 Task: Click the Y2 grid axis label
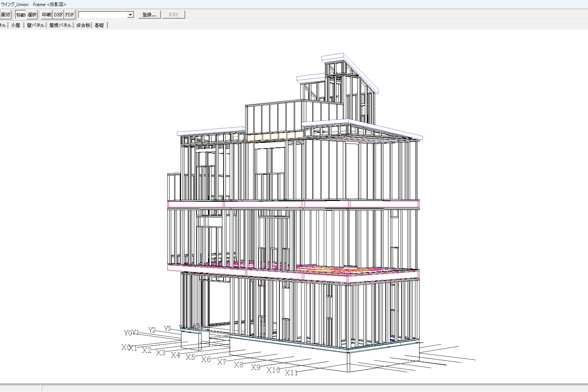(152, 330)
